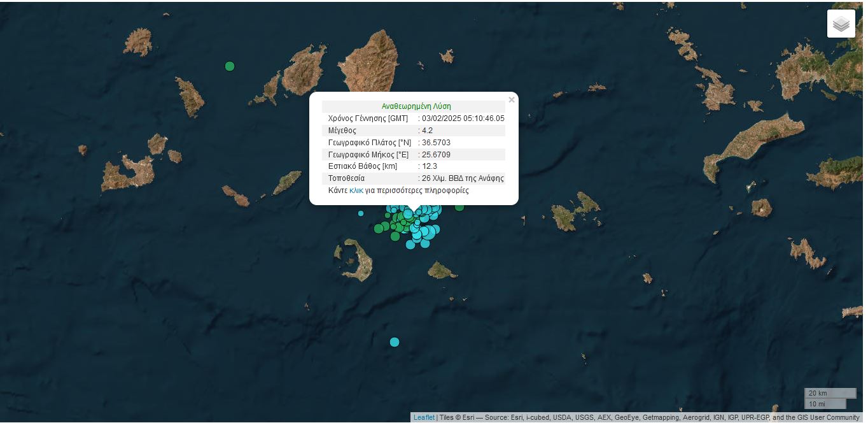Follow the blue κλικ link for details

(356, 190)
